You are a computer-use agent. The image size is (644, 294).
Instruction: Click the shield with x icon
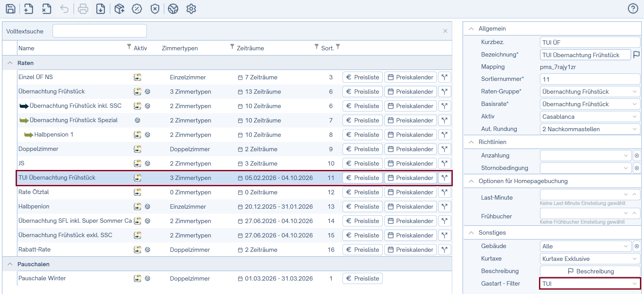pyautogui.click(x=155, y=9)
